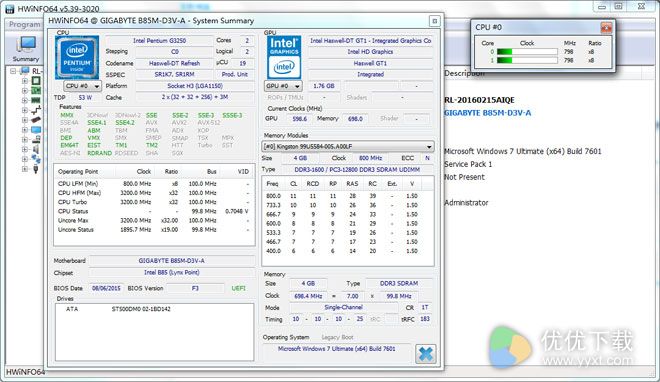Screen dimensions: 660x382
Task: Select the Drives icon in the tree
Action: [x=36, y=139]
